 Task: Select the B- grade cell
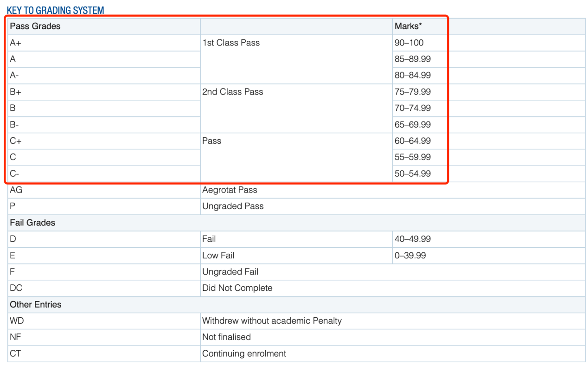point(15,125)
